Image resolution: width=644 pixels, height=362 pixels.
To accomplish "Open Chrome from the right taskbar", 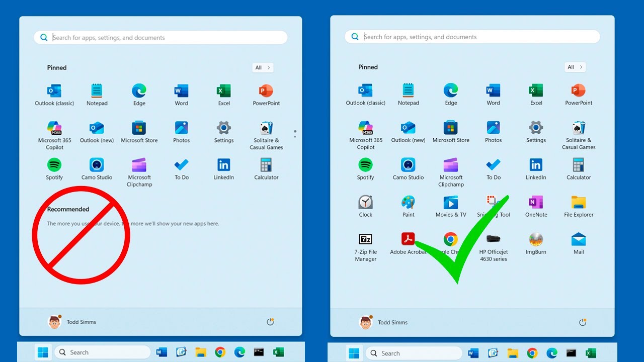I will coord(532,353).
